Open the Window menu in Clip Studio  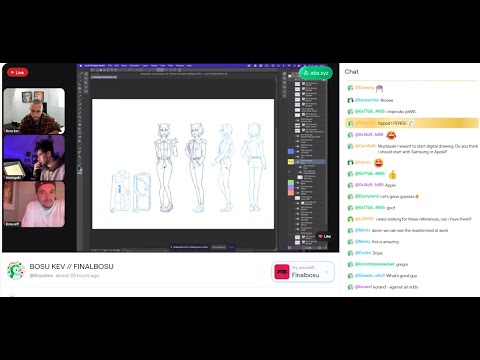pos(180,66)
